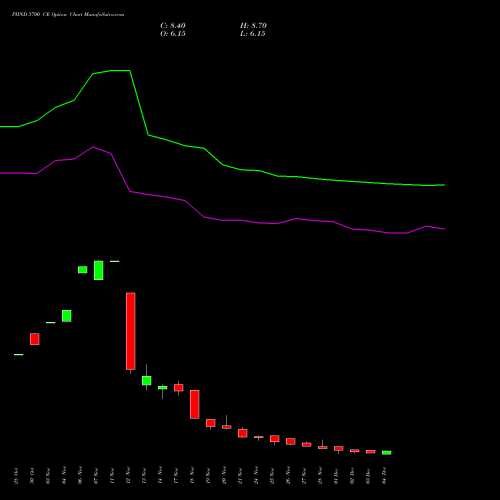Select the red candle for 17 Nov
The image size is (500, 500).
[x=179, y=388]
